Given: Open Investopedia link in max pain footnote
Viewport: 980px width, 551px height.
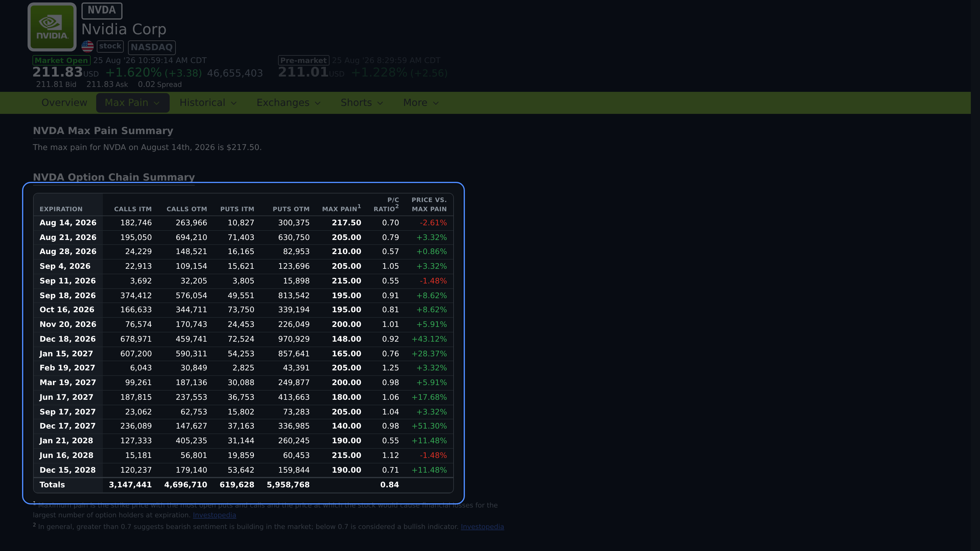Looking at the screenshot, I should 214,515.
